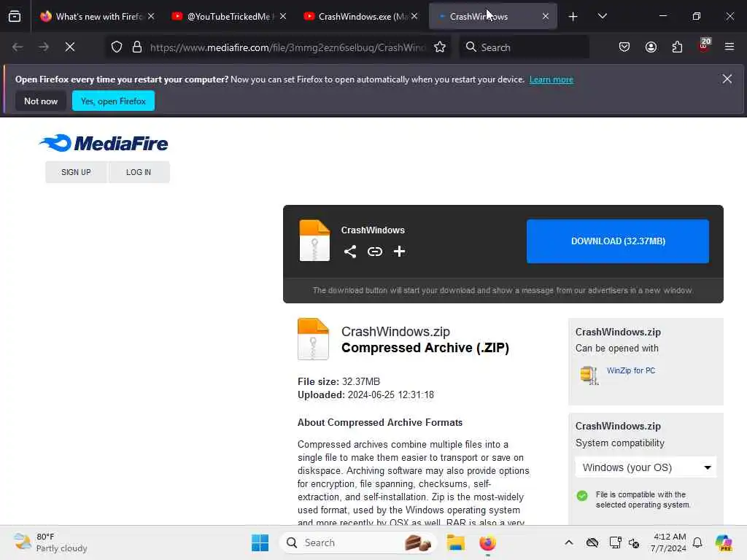Close the What's new with Firefox tab
Screen dimensions: 747x560
(x=151, y=16)
